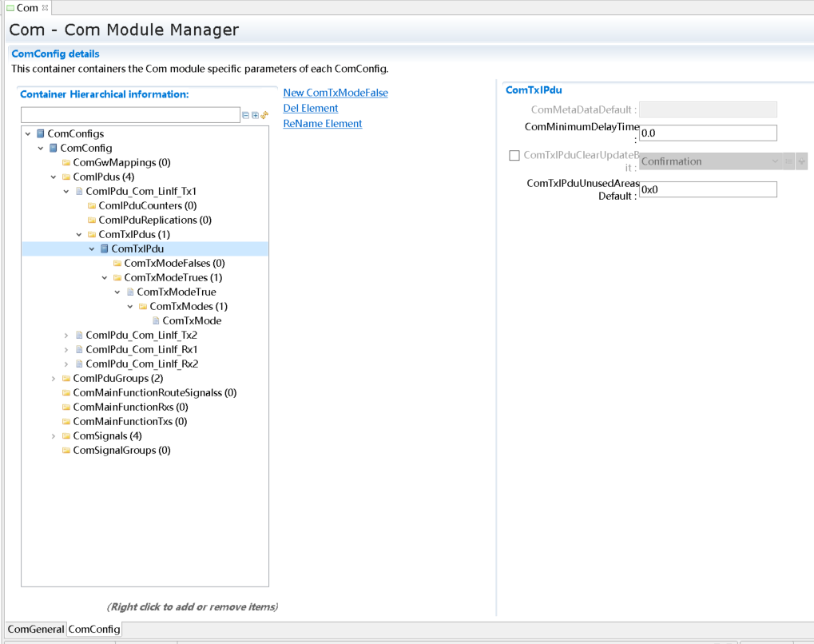Screen dimensions: 814x644
Task: Click the New ComTxModeFalse link
Action: 336,93
